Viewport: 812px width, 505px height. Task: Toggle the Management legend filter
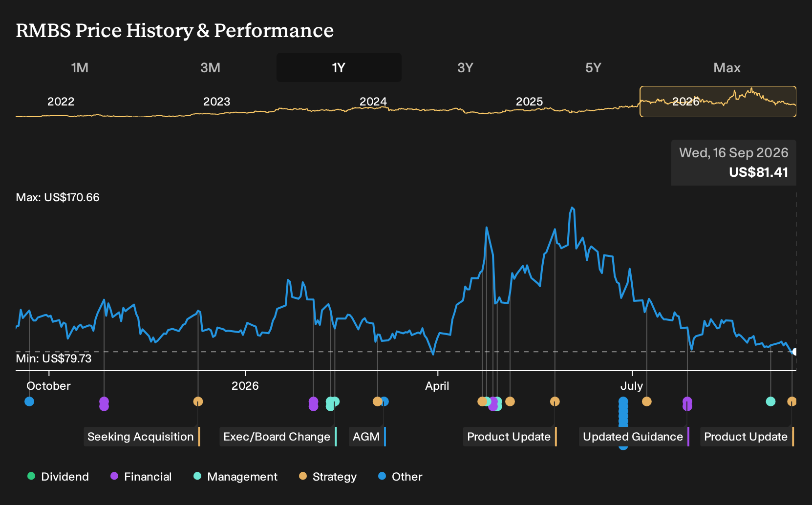click(x=235, y=477)
